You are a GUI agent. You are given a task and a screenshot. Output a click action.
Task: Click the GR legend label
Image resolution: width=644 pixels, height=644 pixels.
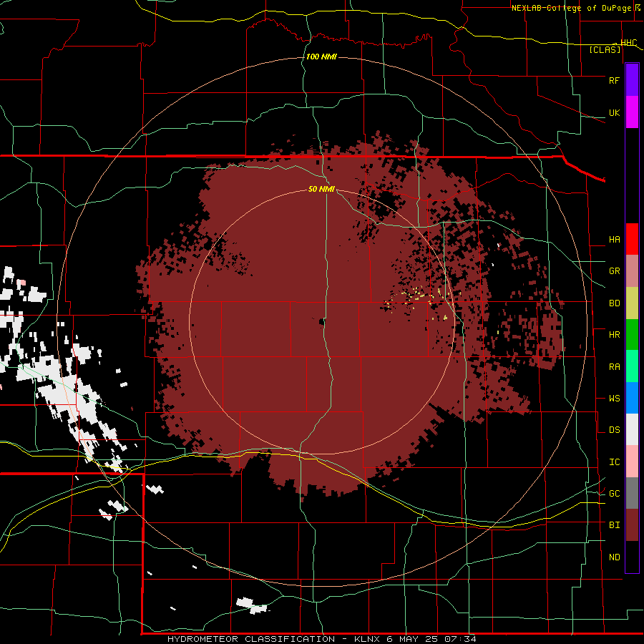[x=614, y=270]
